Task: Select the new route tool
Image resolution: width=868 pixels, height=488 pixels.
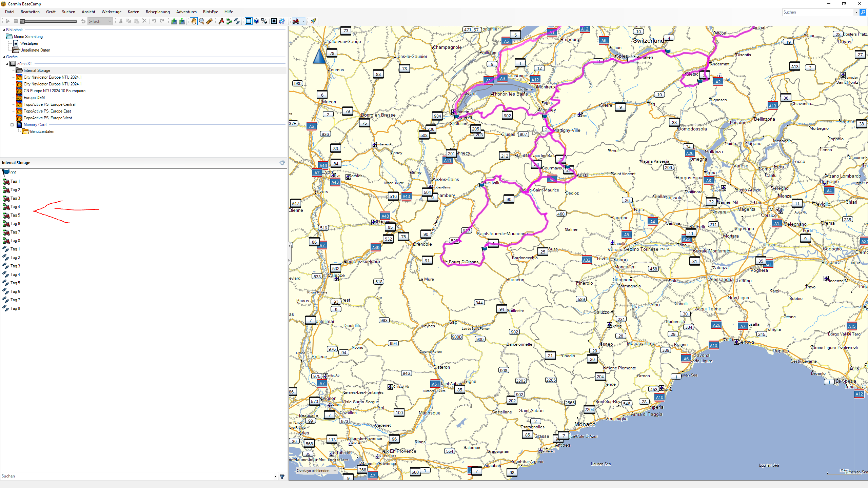Action: pos(229,21)
